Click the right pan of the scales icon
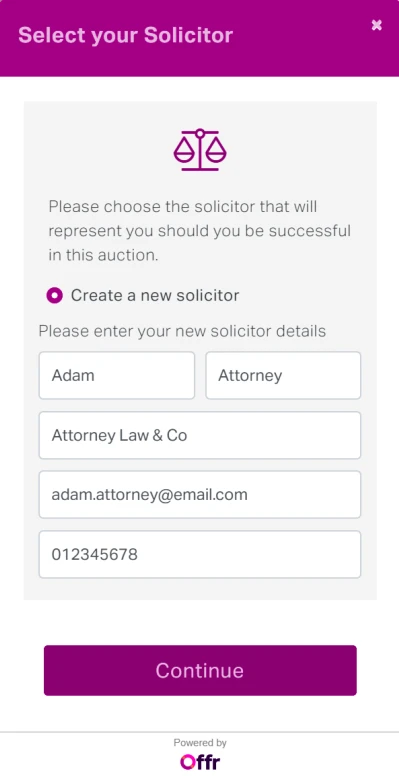399x779 pixels. click(x=215, y=151)
